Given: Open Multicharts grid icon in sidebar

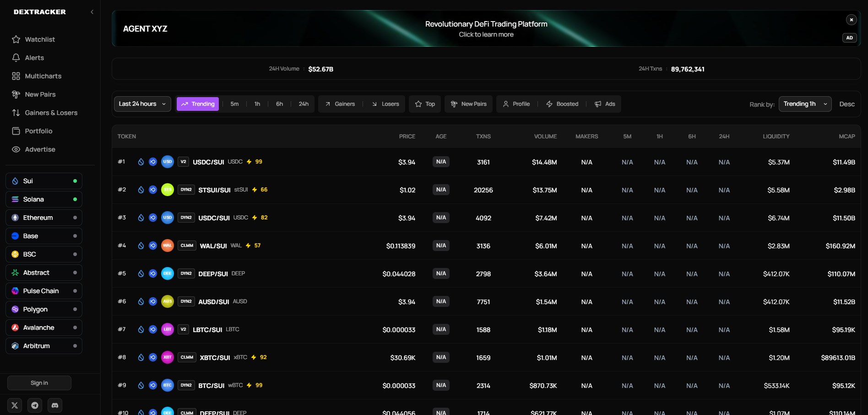Looking at the screenshot, I should tap(16, 76).
